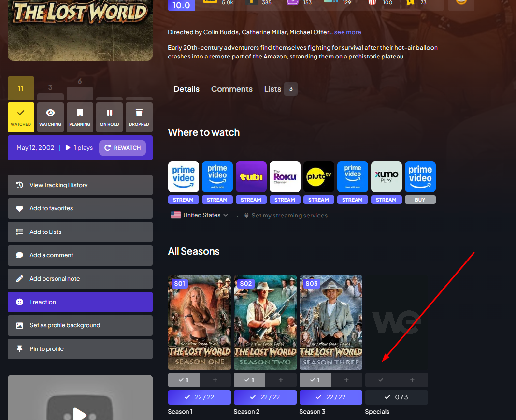Image resolution: width=516 pixels, height=420 pixels.
Task: Click Add personal note
Action: click(x=80, y=279)
